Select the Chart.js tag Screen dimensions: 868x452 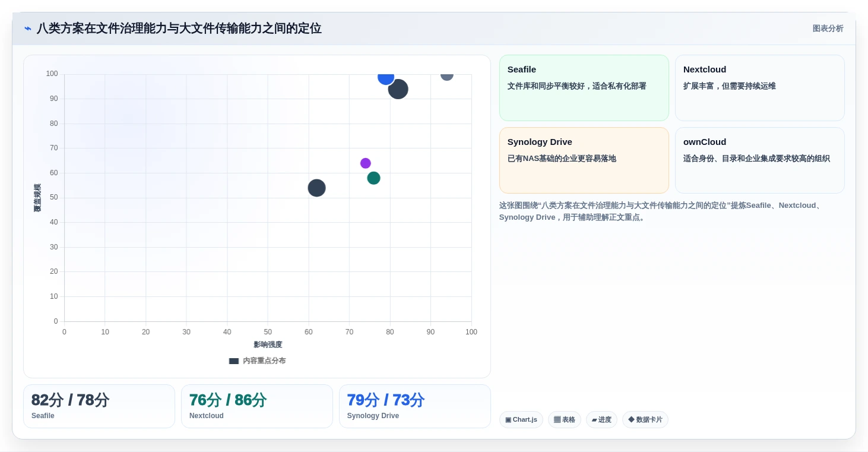pos(521,419)
